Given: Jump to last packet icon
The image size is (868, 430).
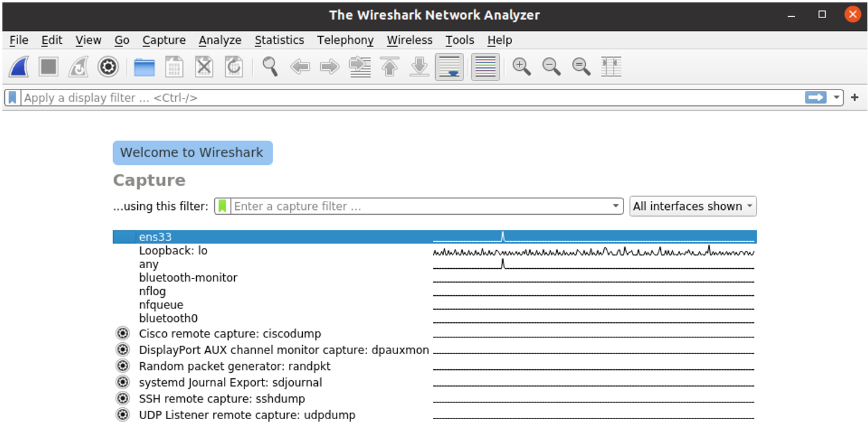Looking at the screenshot, I should tap(419, 67).
